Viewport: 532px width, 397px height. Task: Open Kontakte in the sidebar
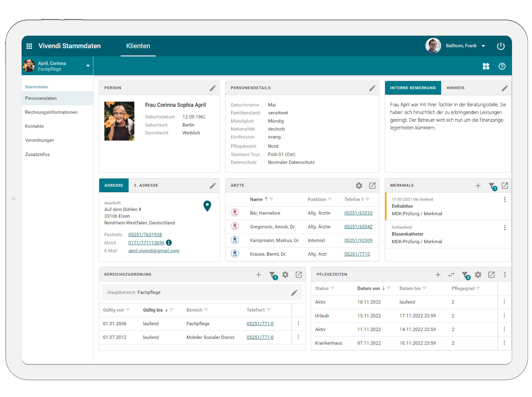(x=57, y=126)
